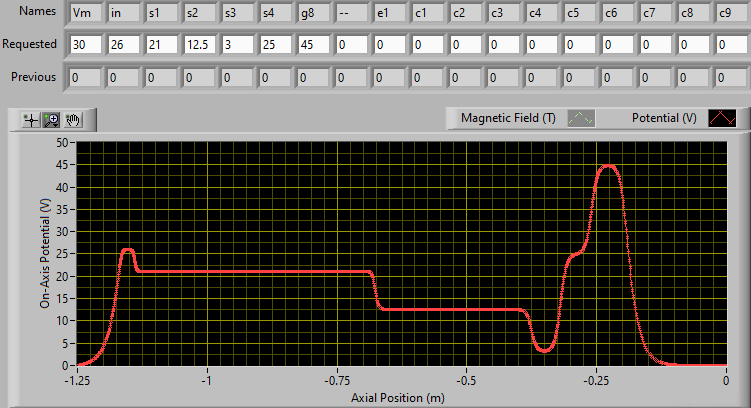Edit Requested value under e1
Viewport: 751px width, 408px height.
pyautogui.click(x=390, y=45)
